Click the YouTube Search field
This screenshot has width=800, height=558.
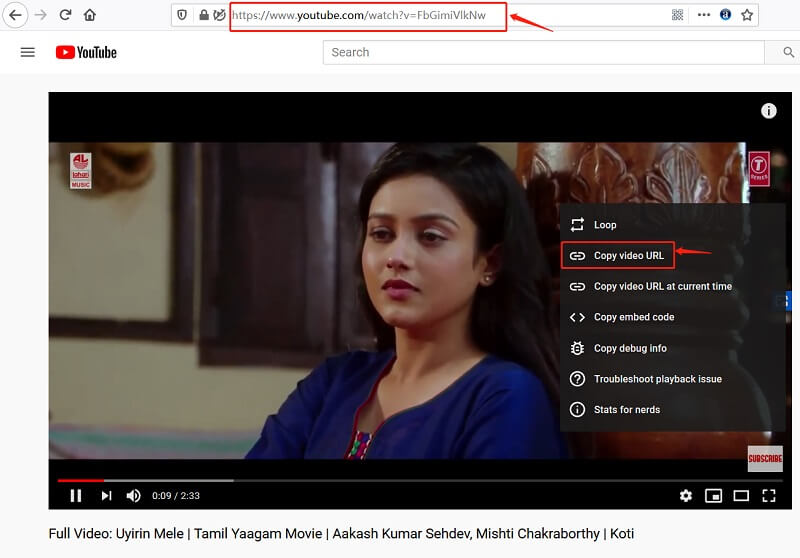tap(543, 52)
